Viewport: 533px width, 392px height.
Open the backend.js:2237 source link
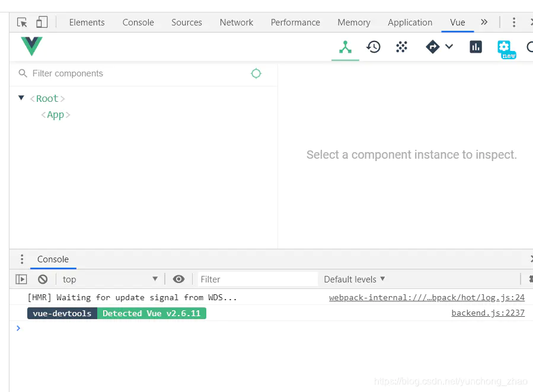click(487, 313)
